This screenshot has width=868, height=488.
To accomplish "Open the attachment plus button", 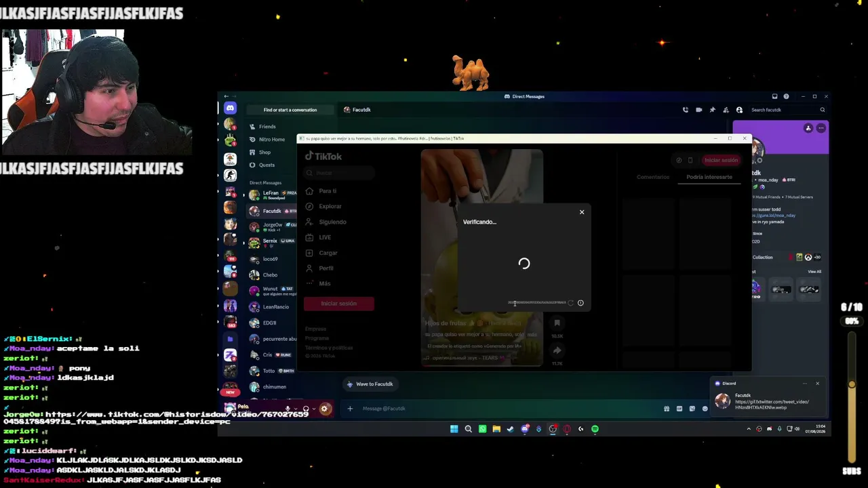I will coord(350,409).
